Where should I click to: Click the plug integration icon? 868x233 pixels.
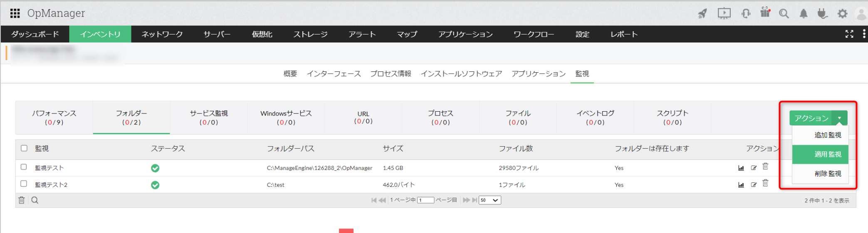coord(822,14)
